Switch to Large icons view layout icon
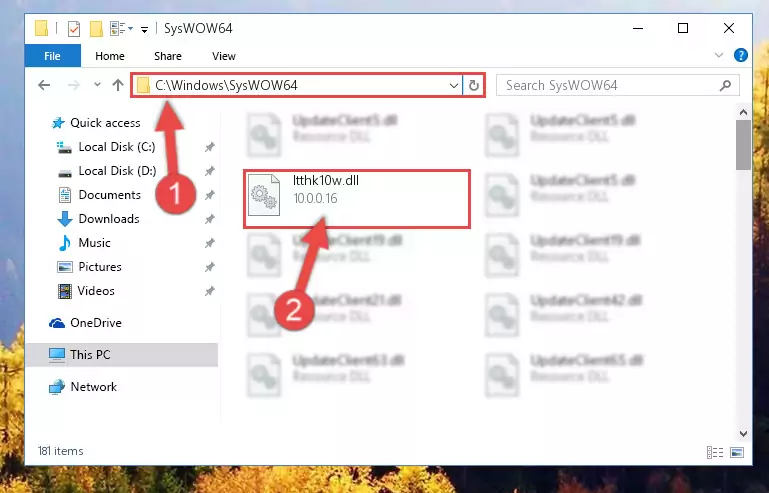 737,452
